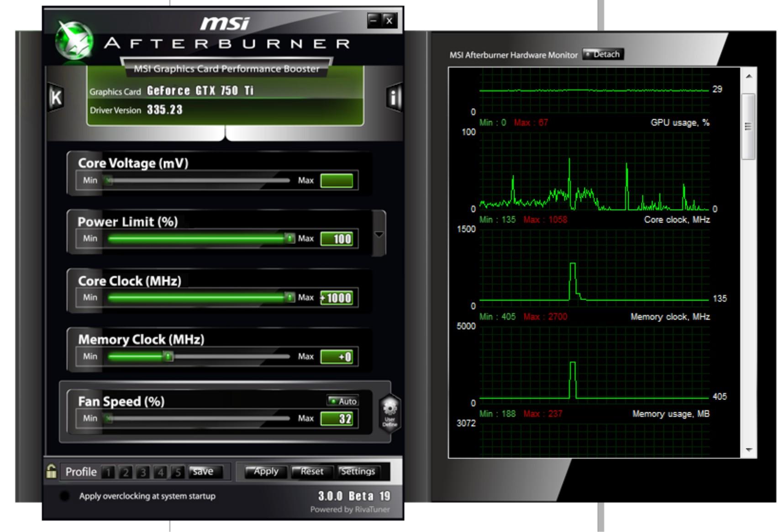
Task: Click the Apply button
Action: 266,472
